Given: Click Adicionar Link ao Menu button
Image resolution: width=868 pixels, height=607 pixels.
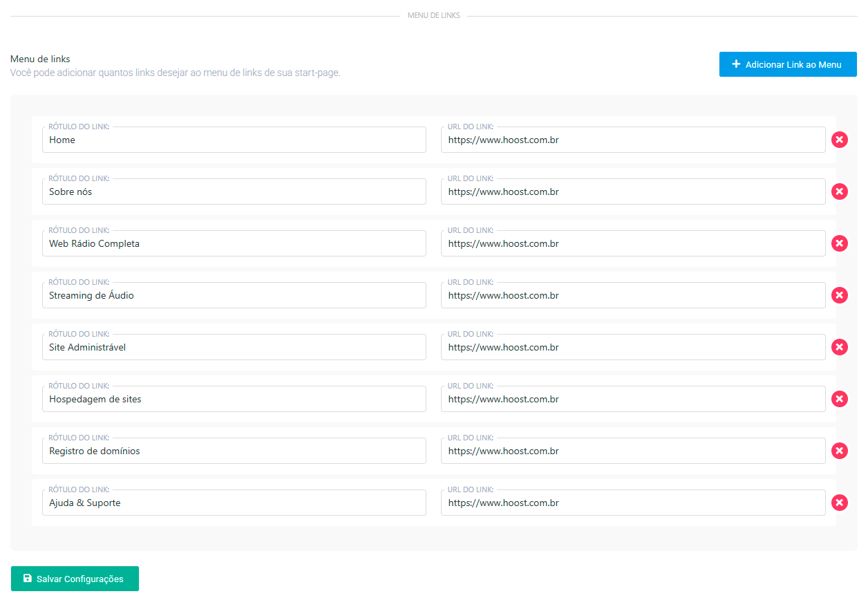Looking at the screenshot, I should tap(787, 64).
